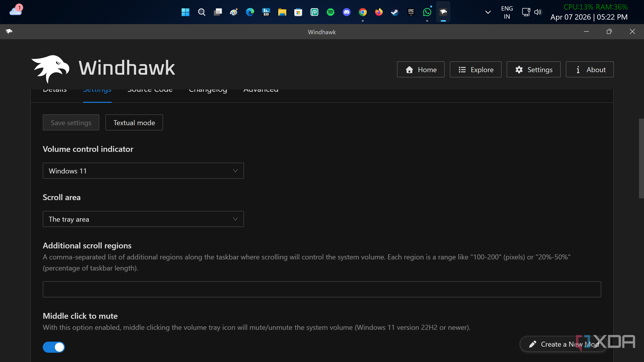Click the Save settings button
The width and height of the screenshot is (644, 362).
coord(71,122)
